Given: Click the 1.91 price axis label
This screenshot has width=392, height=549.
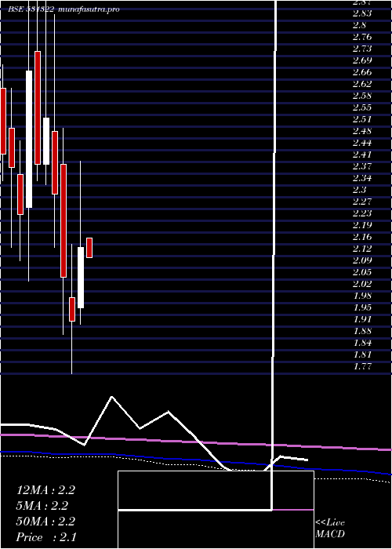Looking at the screenshot, I should (x=361, y=319).
